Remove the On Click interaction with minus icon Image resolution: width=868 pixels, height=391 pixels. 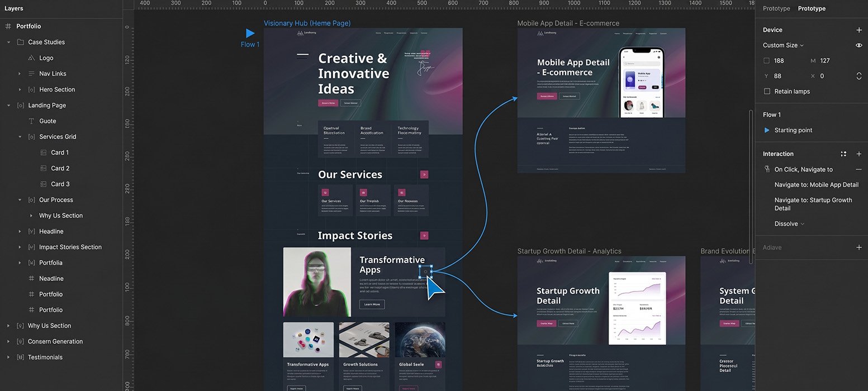(x=859, y=169)
